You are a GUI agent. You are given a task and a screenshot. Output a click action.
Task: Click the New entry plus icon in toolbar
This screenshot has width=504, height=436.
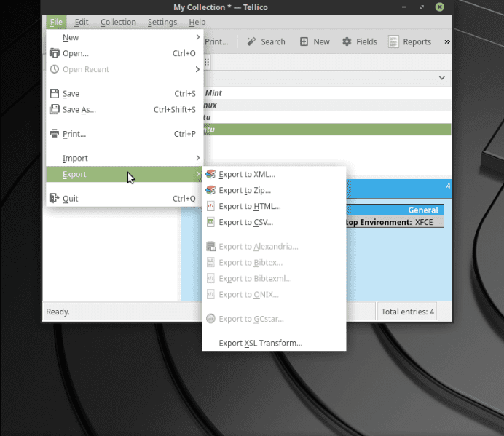point(304,41)
